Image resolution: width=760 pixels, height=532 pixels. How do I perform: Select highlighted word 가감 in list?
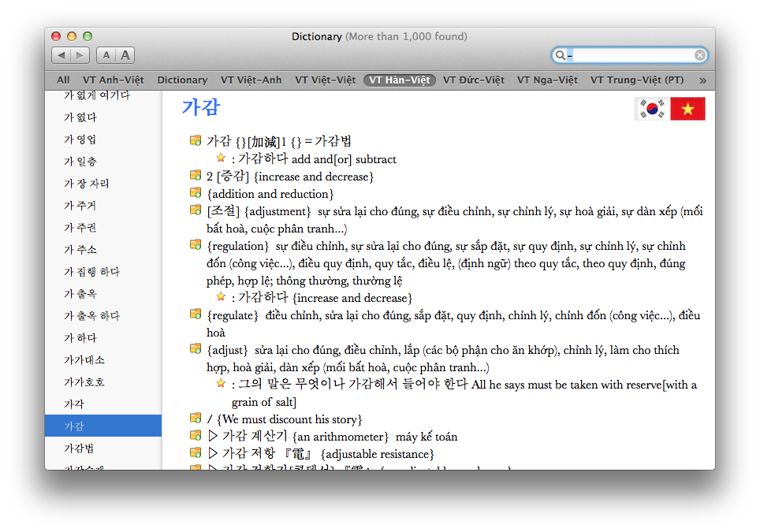[x=103, y=426]
